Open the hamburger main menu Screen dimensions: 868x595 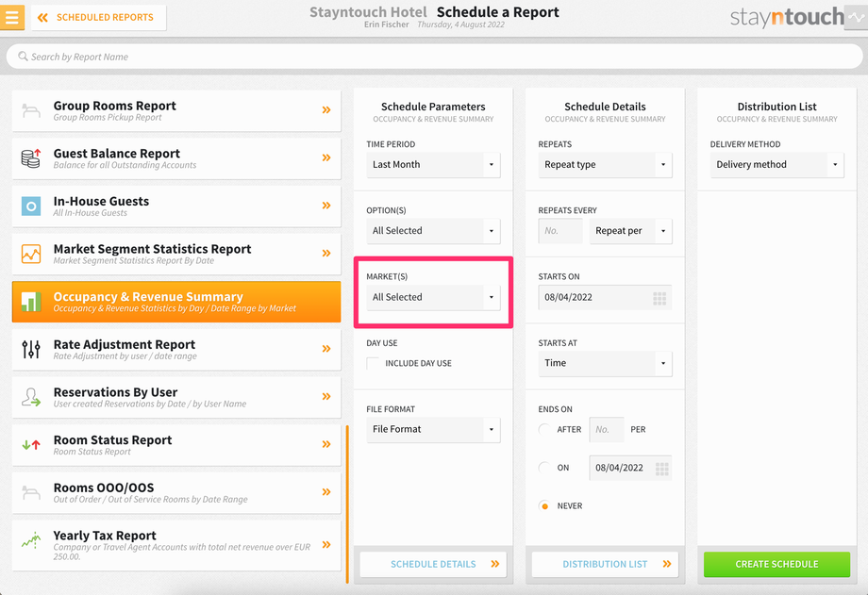[11, 17]
